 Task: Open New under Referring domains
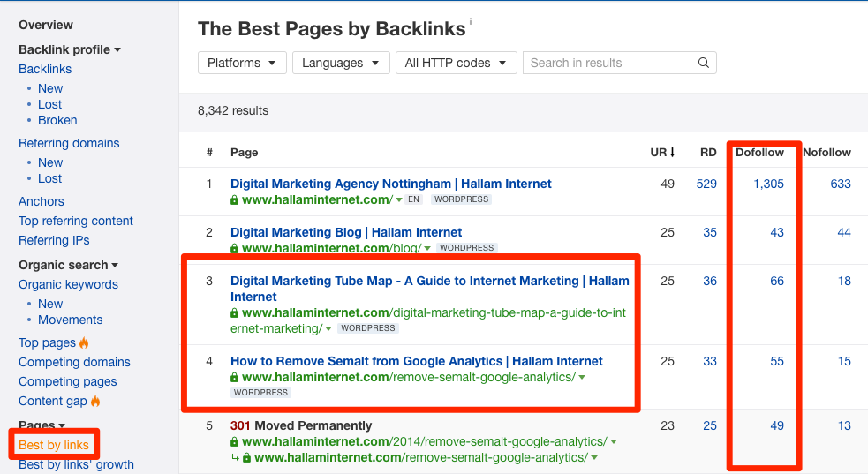click(50, 162)
